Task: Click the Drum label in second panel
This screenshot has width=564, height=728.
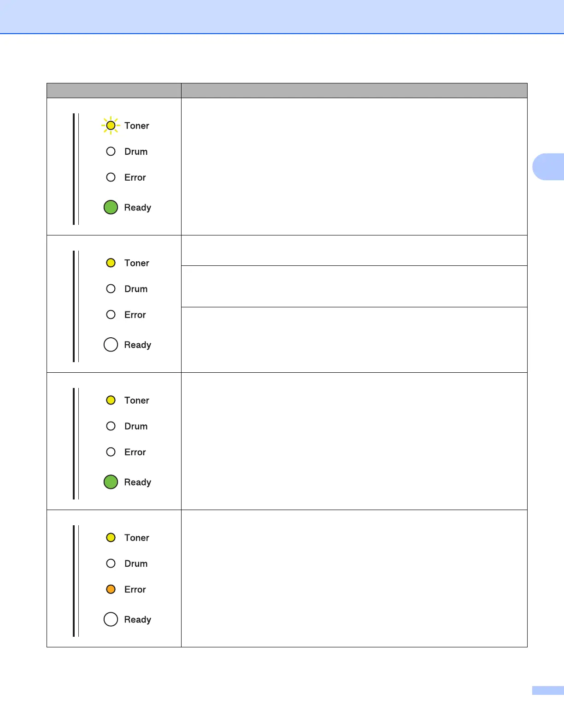Action: point(136,289)
